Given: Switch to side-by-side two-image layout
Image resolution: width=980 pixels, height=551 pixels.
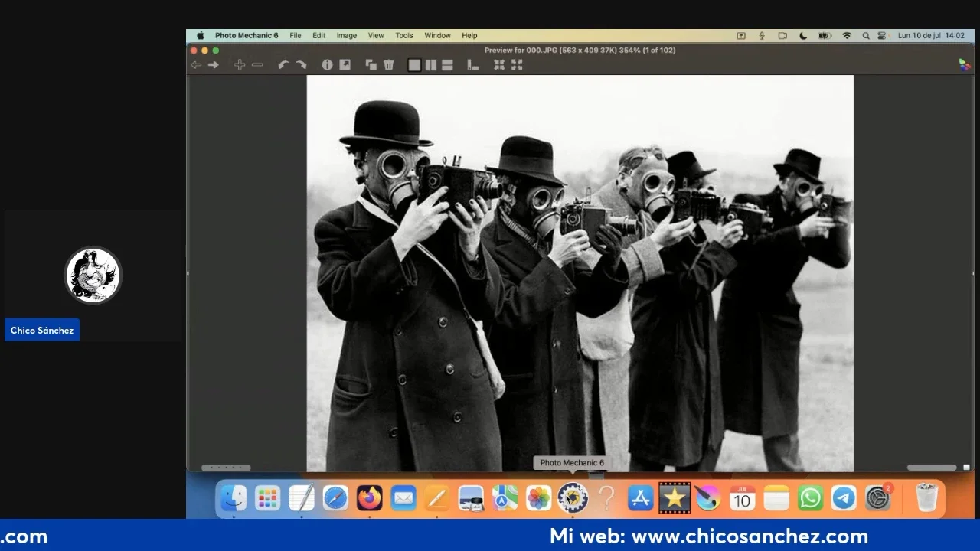Looking at the screenshot, I should (x=431, y=65).
